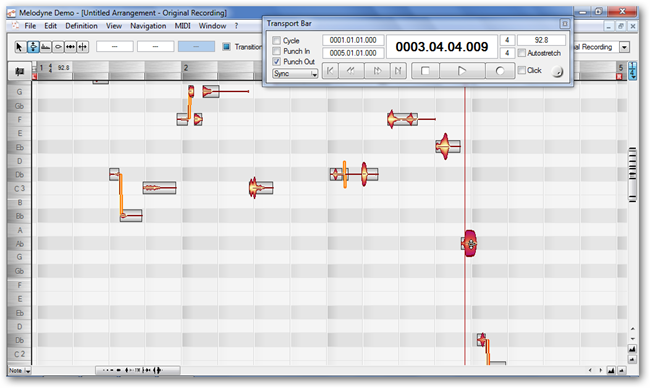
Task: Select the selected note blob on Ab
Action: click(x=470, y=243)
